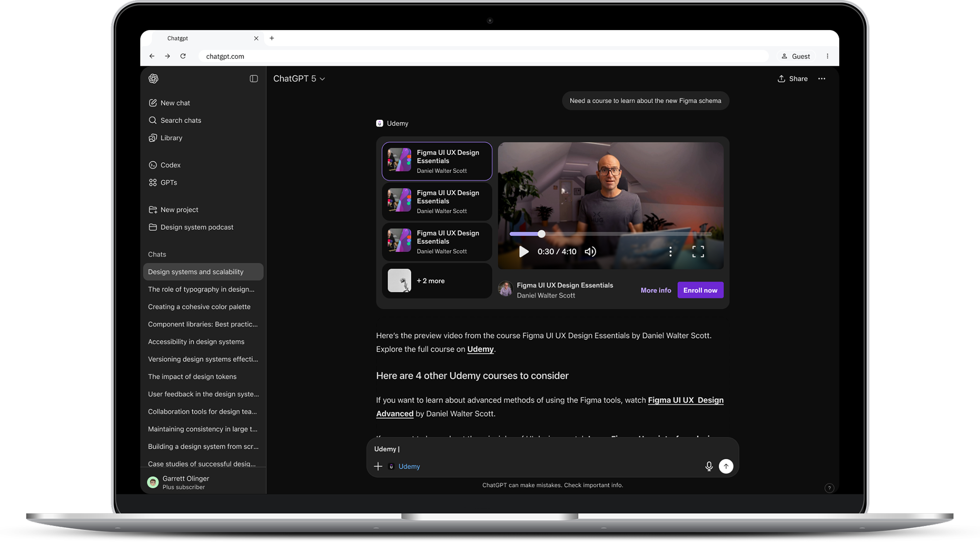This screenshot has width=980, height=542.
Task: Click the Enroll now button
Action: [x=700, y=290]
